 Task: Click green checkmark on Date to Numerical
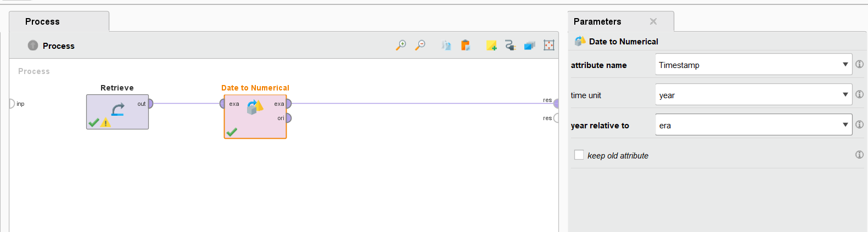pyautogui.click(x=232, y=132)
